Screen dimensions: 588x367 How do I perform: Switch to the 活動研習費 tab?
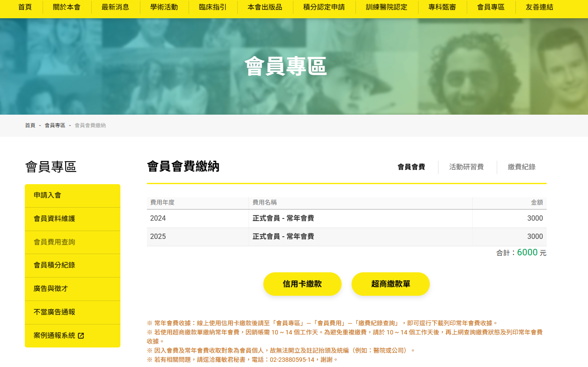click(x=466, y=167)
